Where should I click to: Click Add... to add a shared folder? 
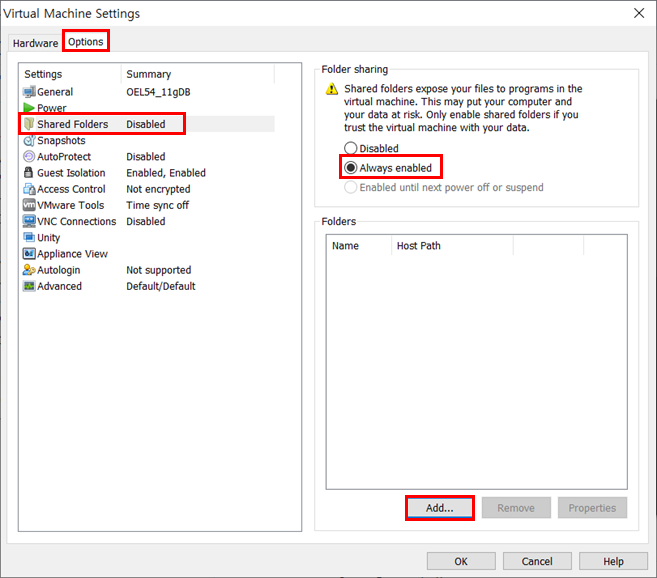click(x=440, y=508)
